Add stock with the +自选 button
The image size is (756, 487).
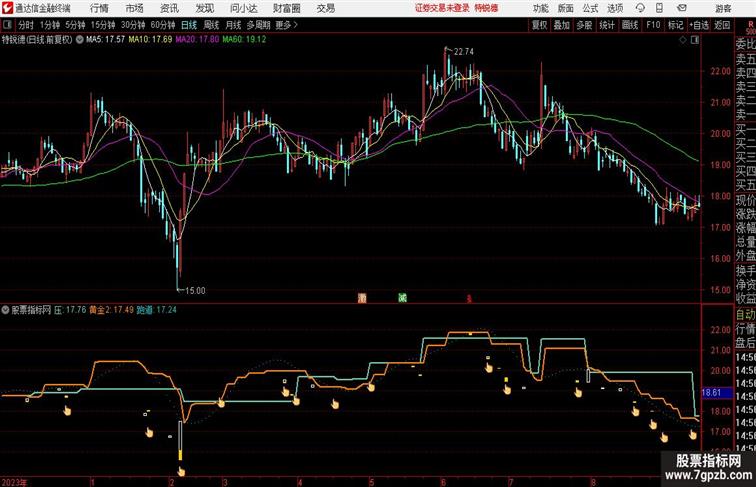point(699,25)
